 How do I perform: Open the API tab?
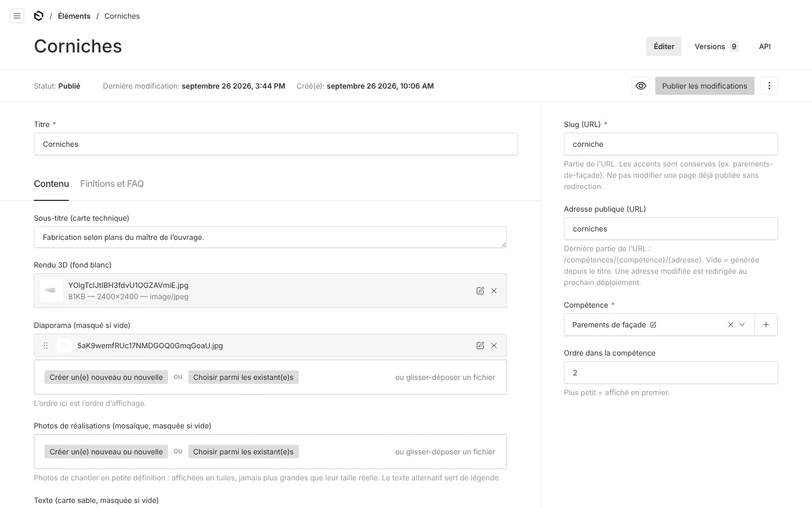[765, 46]
